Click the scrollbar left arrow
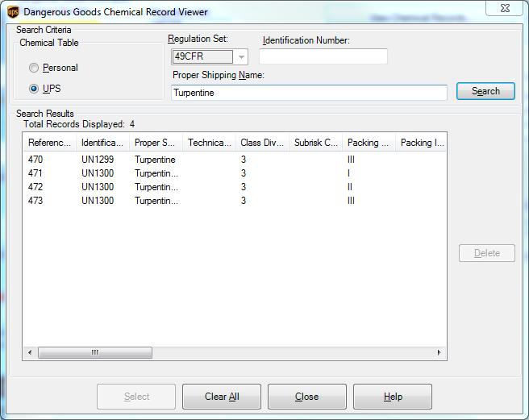The image size is (529, 420). (x=30, y=352)
